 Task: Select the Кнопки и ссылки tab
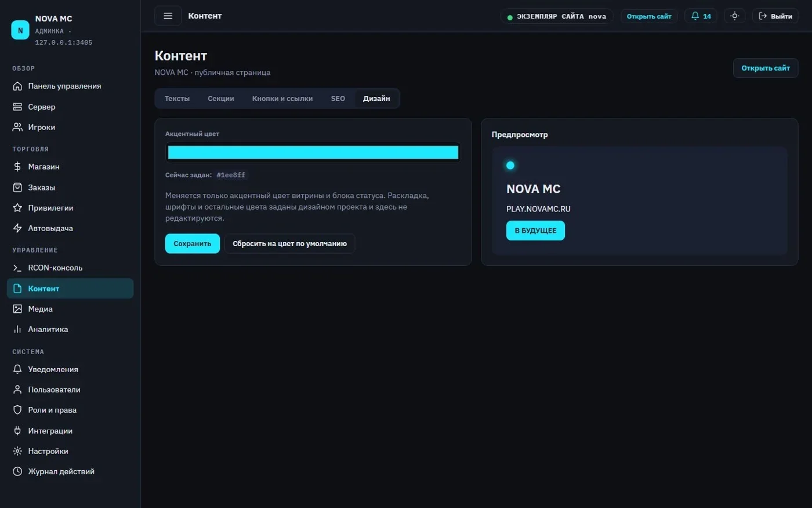[282, 99]
